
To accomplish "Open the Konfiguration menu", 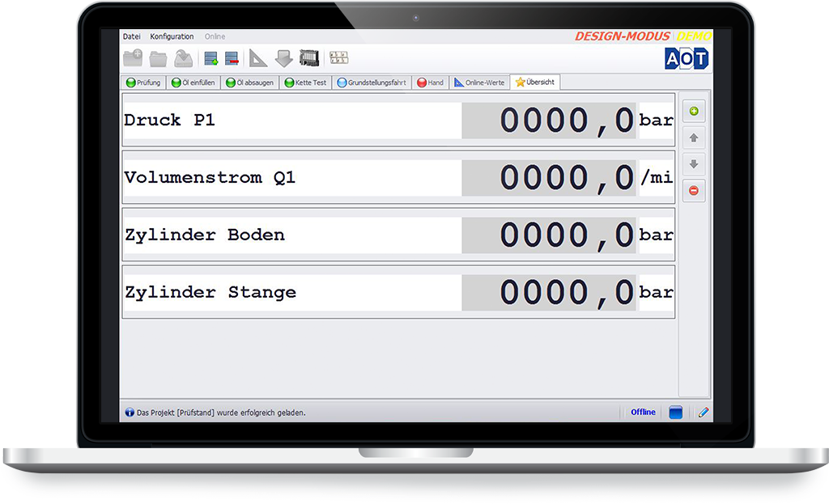I will tap(172, 36).
